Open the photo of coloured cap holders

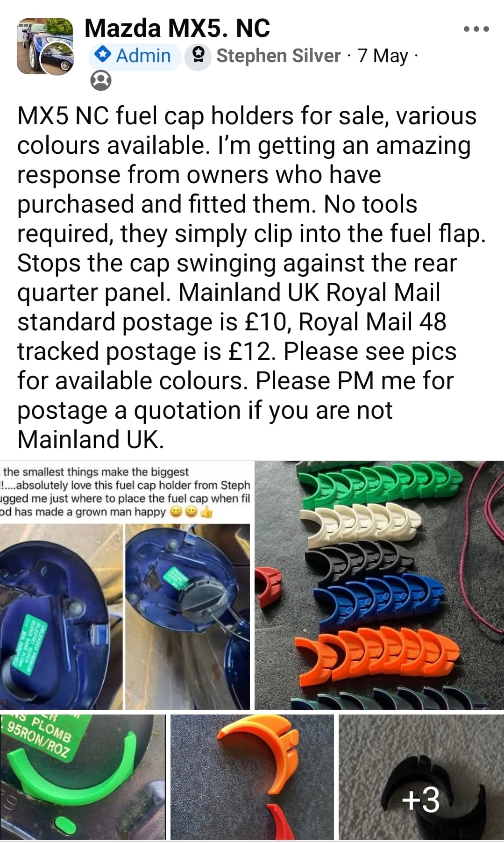(x=379, y=586)
